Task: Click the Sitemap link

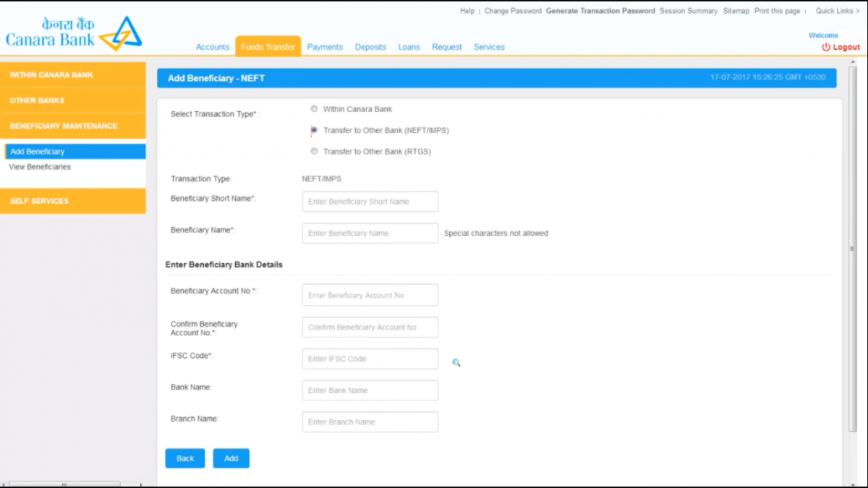Action: click(x=735, y=11)
